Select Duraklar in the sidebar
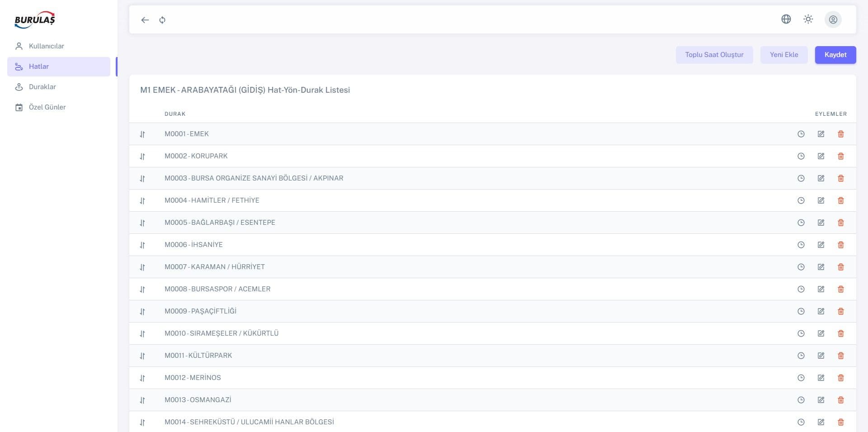 click(43, 86)
